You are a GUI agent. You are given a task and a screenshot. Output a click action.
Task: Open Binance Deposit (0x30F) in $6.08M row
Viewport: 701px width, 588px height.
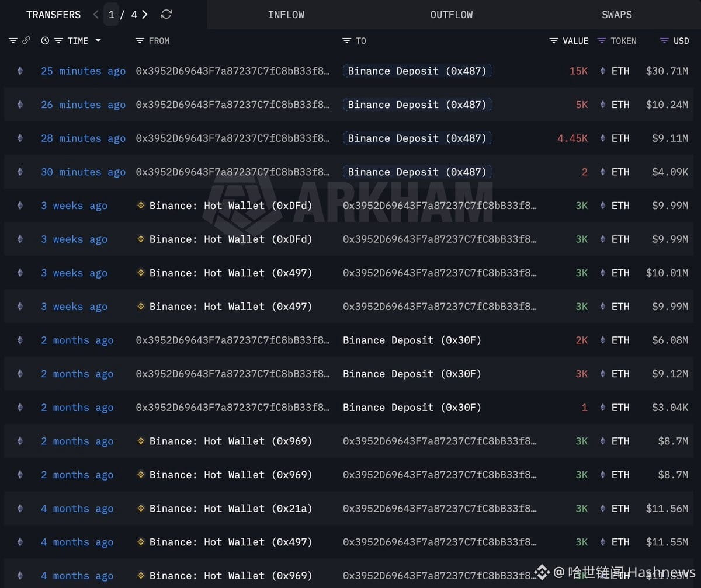pos(412,340)
